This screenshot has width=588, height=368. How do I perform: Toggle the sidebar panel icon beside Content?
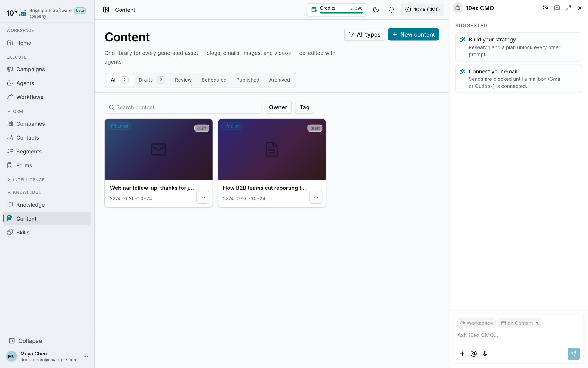[x=106, y=10]
